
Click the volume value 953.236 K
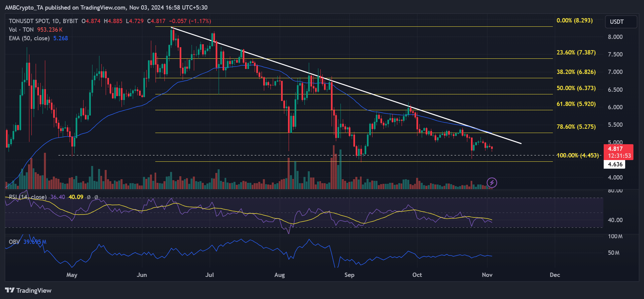pyautogui.click(x=50, y=30)
